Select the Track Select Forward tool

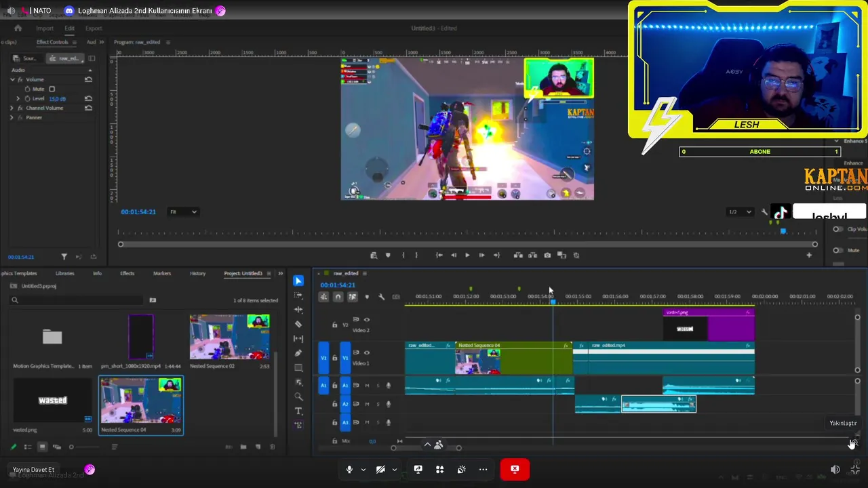pyautogui.click(x=298, y=296)
